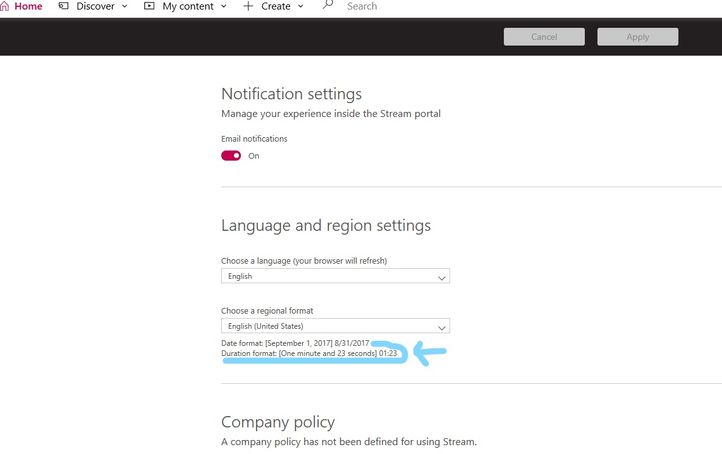Click the company policy not defined message
The width and height of the screenshot is (722, 454).
point(349,442)
